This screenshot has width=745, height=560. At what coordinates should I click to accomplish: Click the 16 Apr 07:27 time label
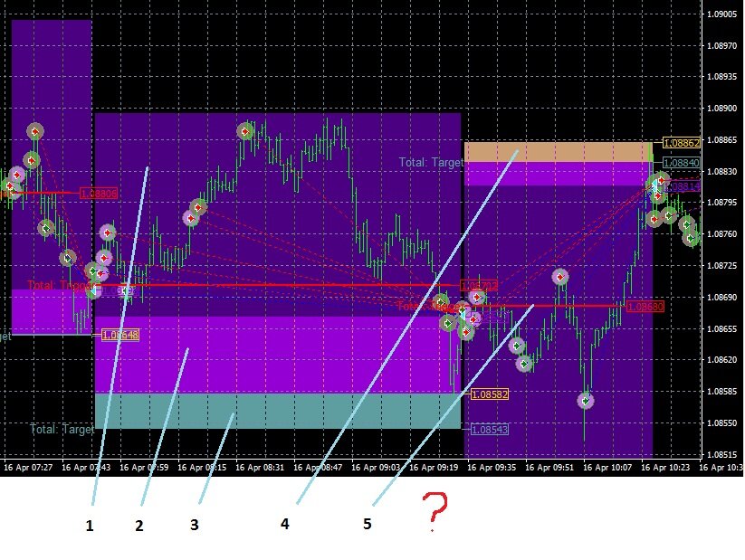point(28,468)
